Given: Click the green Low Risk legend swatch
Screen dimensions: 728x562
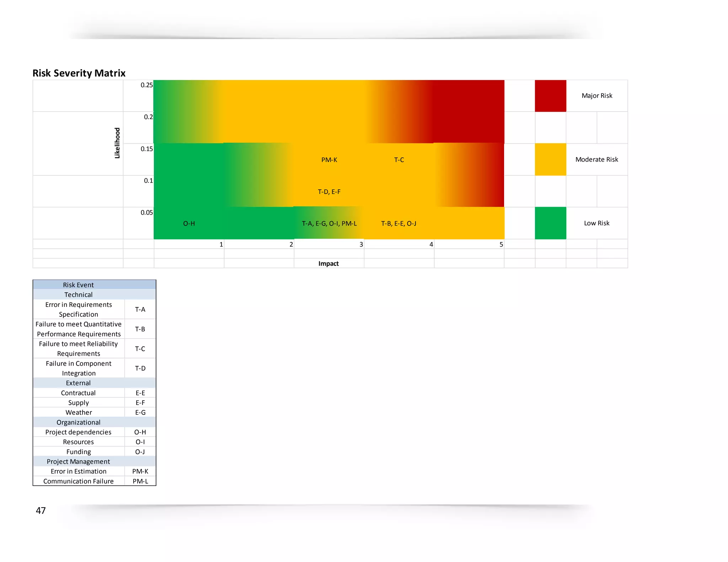Looking at the screenshot, I should tap(550, 223).
